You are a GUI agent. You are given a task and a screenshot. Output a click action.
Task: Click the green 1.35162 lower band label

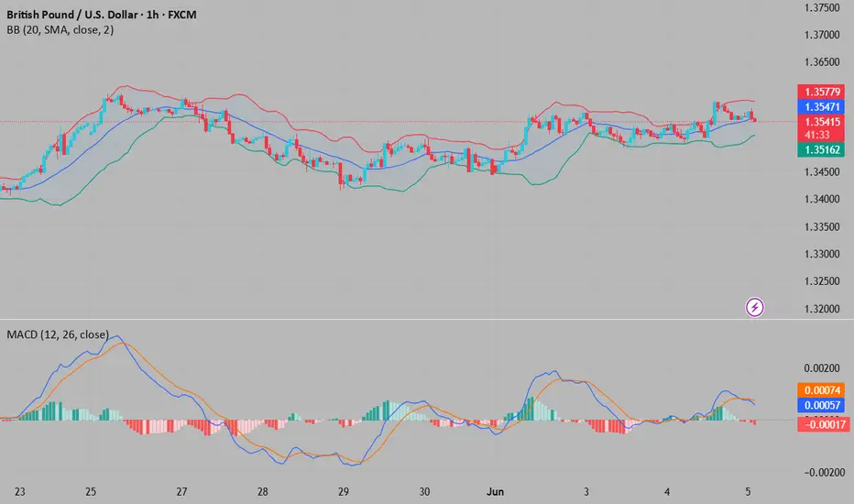point(821,149)
